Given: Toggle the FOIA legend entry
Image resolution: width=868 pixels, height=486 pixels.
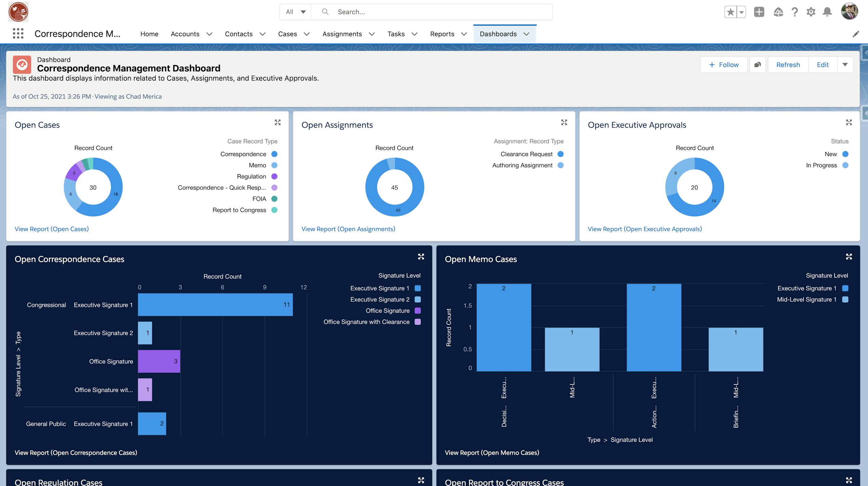Looking at the screenshot, I should [259, 199].
